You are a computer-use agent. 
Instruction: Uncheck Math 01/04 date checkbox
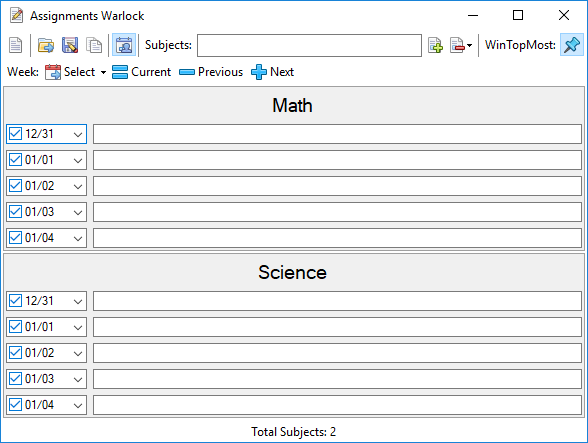(x=15, y=237)
